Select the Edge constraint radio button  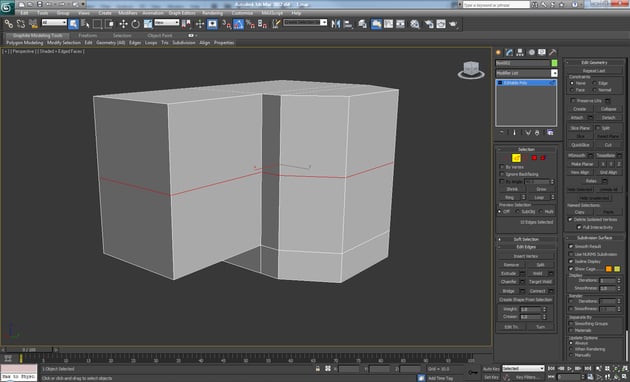click(x=594, y=83)
